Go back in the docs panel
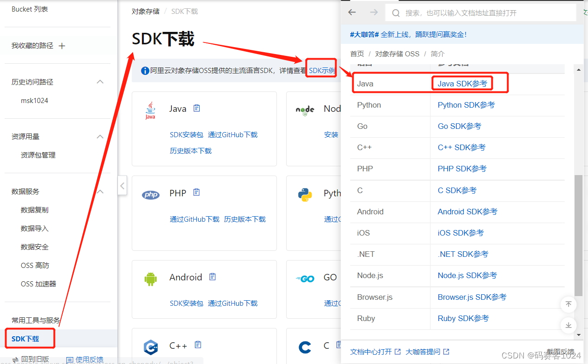Image resolution: width=588 pixels, height=364 pixels. pos(352,12)
